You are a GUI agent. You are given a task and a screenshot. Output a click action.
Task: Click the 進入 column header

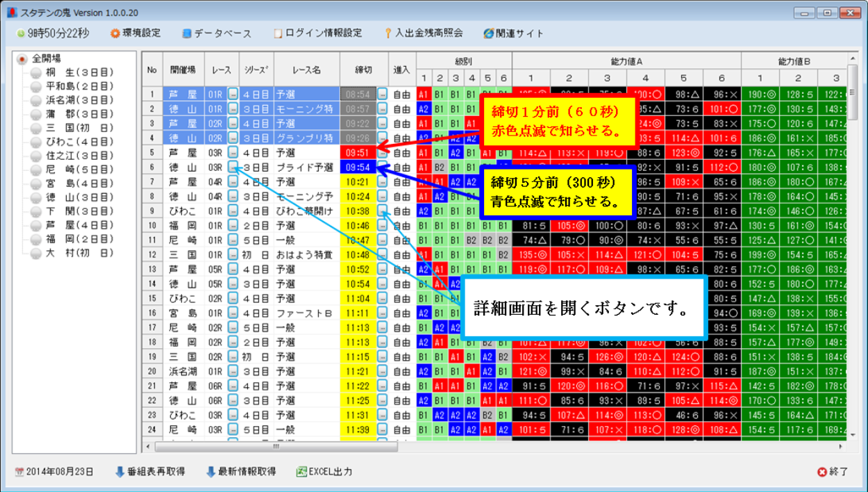(401, 69)
